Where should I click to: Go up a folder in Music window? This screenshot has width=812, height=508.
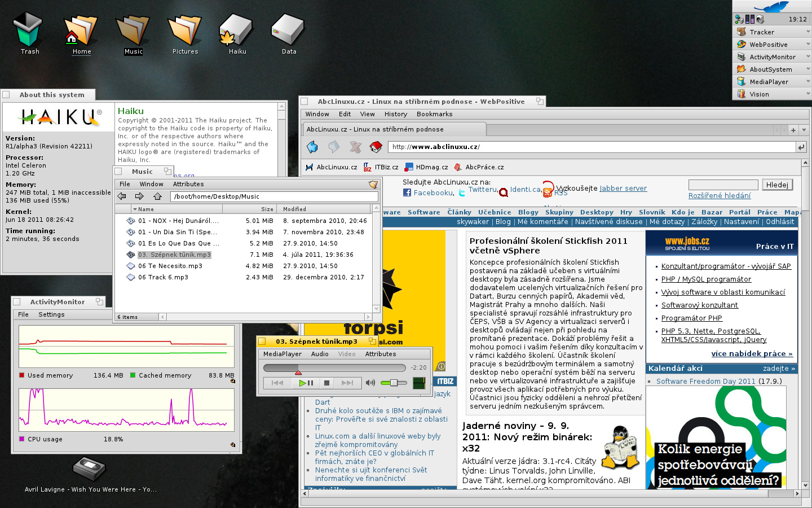pos(157,196)
